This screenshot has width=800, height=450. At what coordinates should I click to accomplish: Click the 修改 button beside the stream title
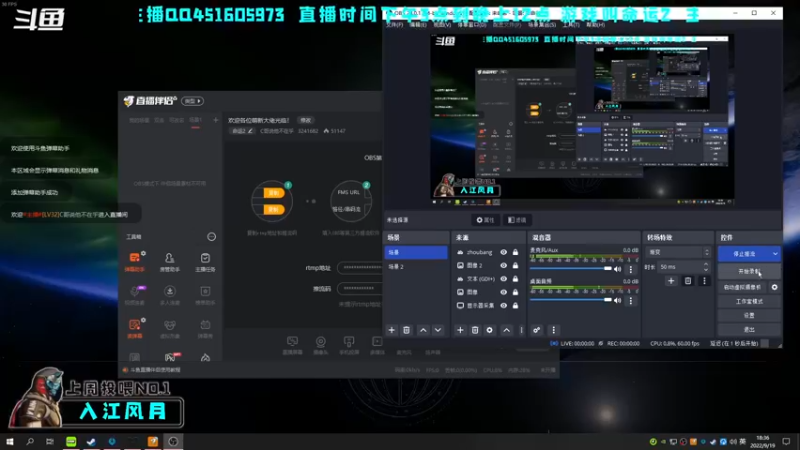(x=306, y=120)
